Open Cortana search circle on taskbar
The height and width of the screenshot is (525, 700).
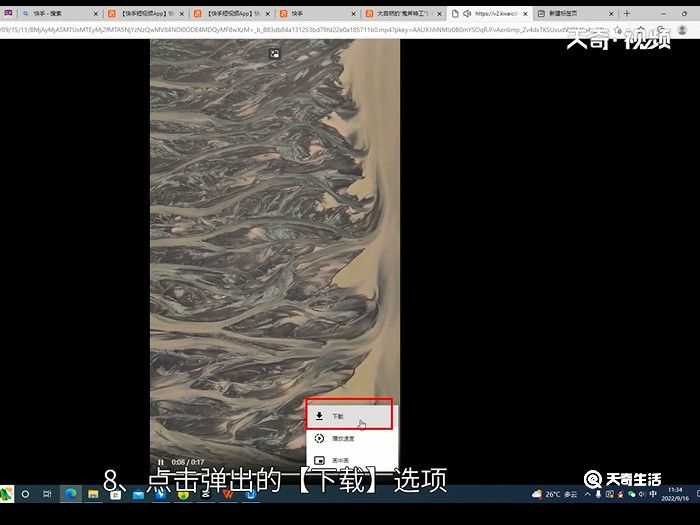click(x=25, y=494)
